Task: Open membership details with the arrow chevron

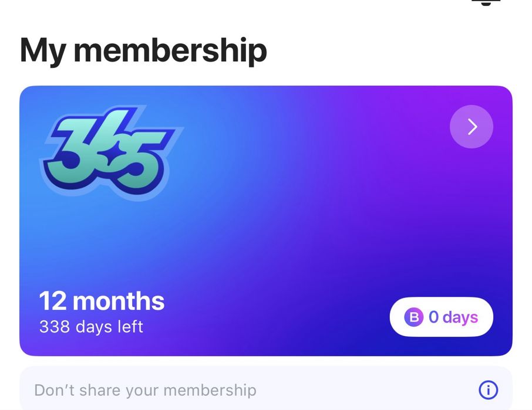Action: coord(472,127)
